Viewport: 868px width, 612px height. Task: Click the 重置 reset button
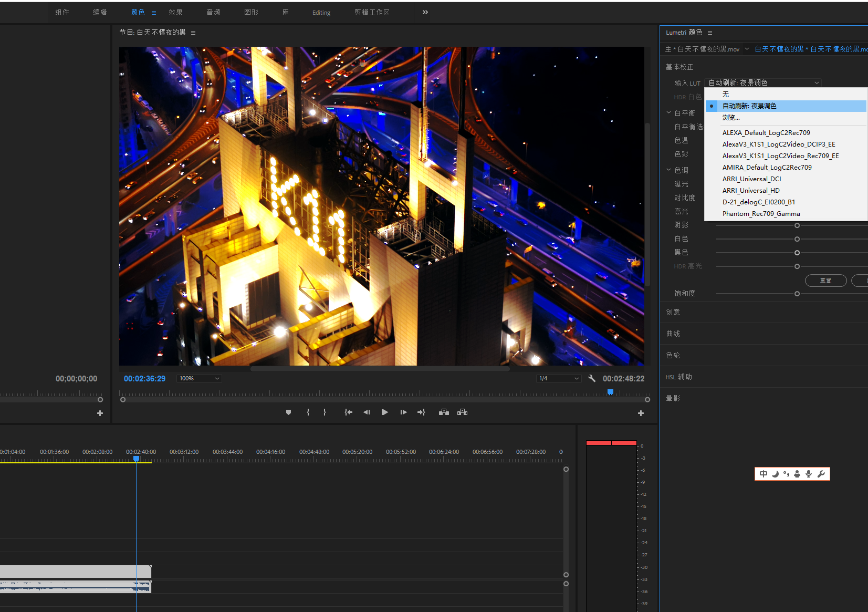click(825, 281)
